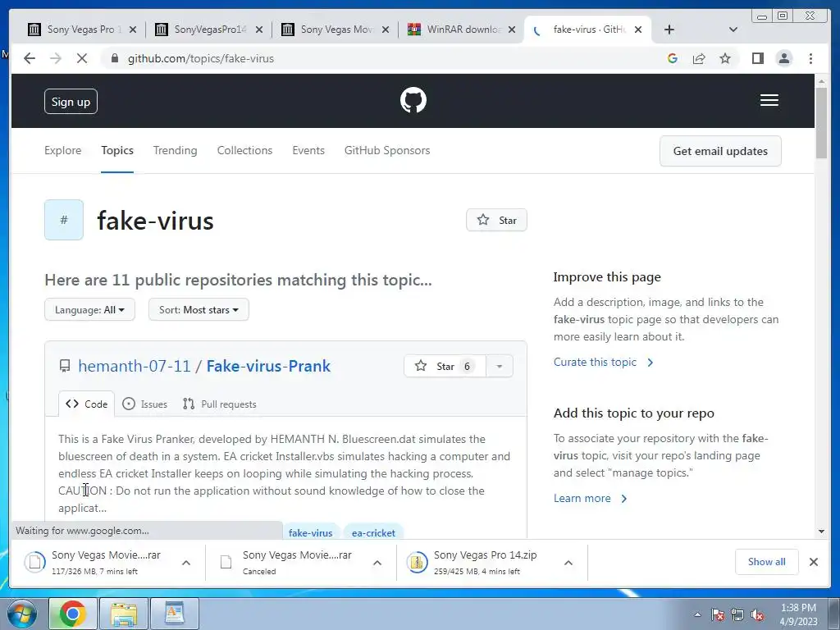Show hidden tray icons arrow
The width and height of the screenshot is (840, 630).
coord(697,614)
